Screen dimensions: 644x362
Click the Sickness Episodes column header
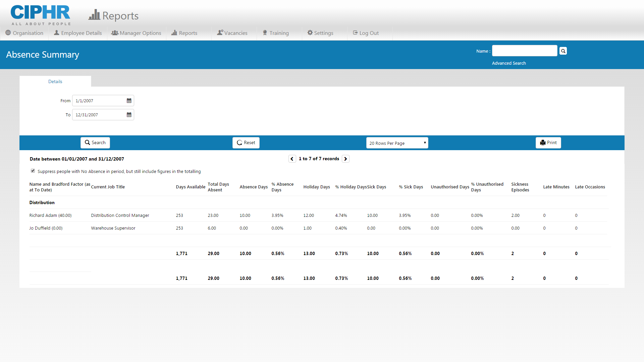520,187
